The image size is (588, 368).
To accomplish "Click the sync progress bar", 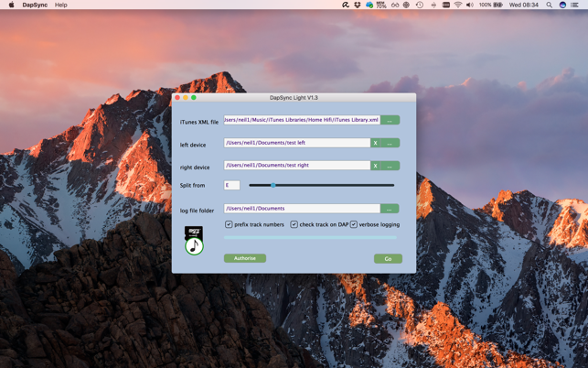I will 310,237.
